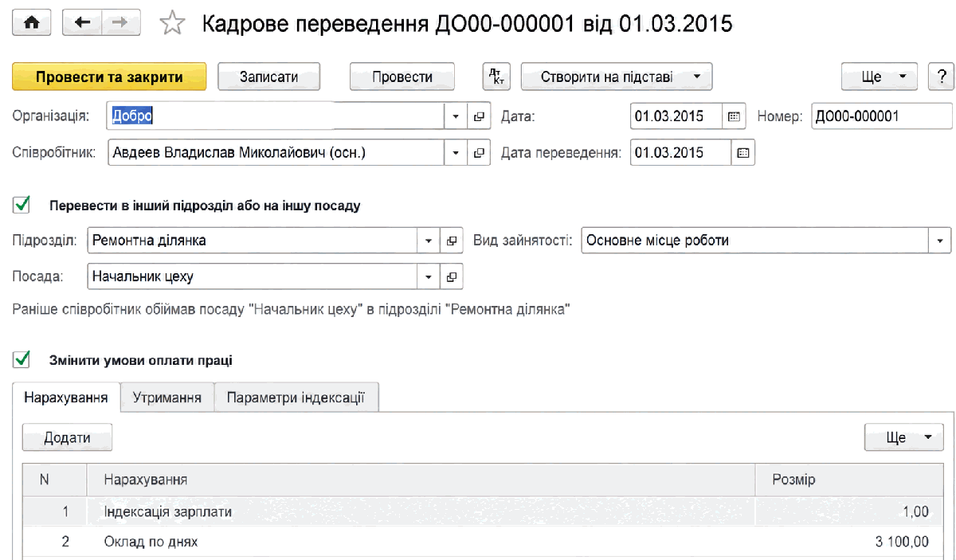Viewport: 956px width, 560px height.
Task: Open the Створити на підставі menu
Action: (x=617, y=77)
